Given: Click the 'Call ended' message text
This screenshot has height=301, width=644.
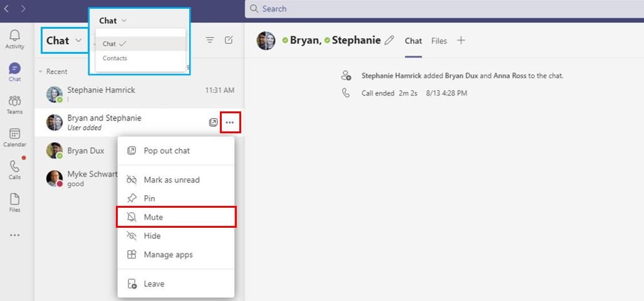Looking at the screenshot, I should pyautogui.click(x=378, y=93).
